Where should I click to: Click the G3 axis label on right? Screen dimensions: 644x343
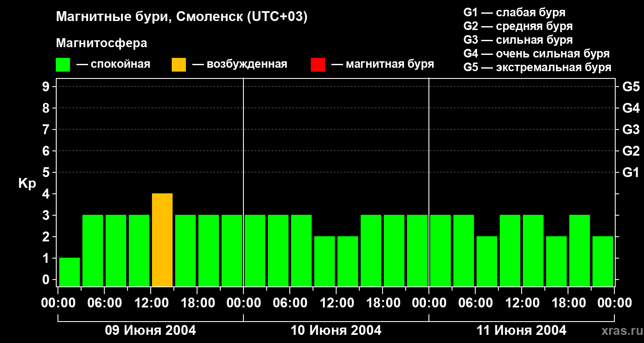631,129
